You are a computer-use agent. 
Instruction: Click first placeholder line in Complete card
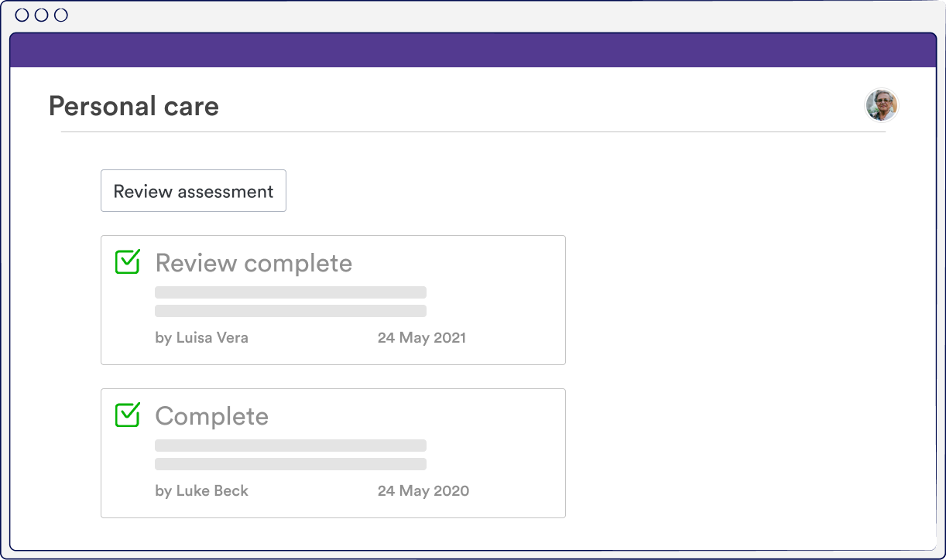[x=290, y=446]
